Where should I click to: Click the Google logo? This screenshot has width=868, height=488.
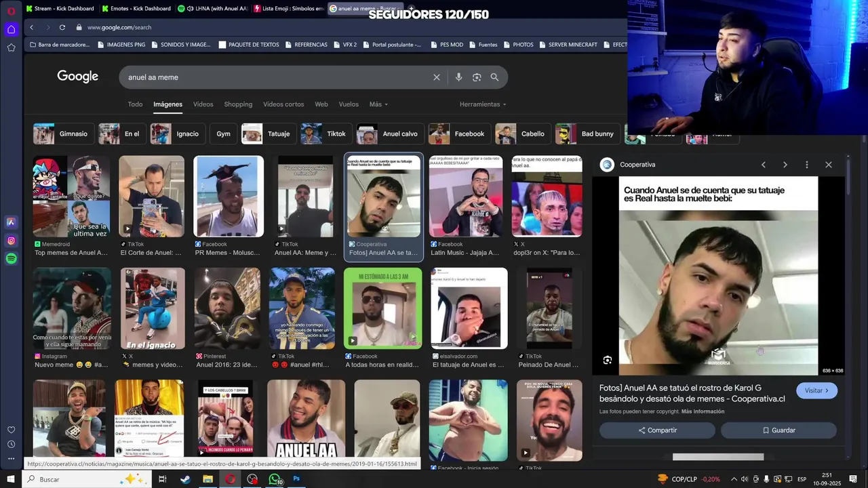point(78,77)
